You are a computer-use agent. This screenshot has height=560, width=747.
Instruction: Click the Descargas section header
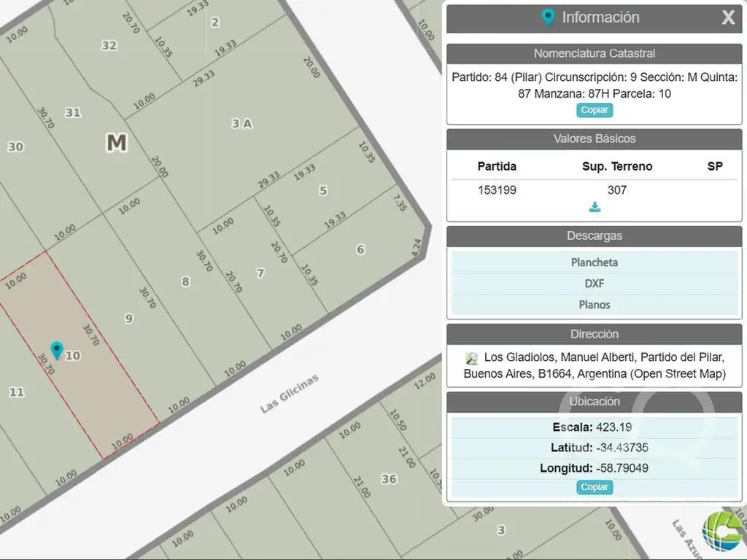pyautogui.click(x=594, y=236)
